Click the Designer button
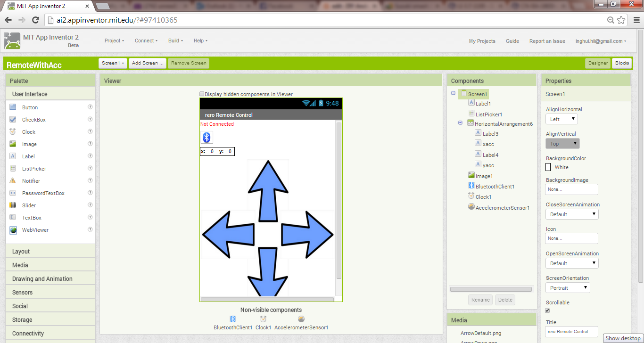Screen dimensions: 644x343 point(598,63)
